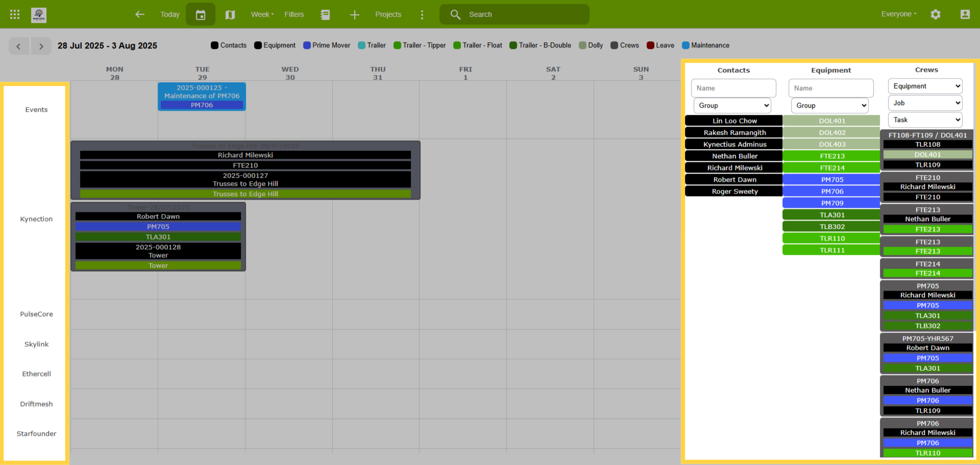Click the Maintenance legend color swatch
980x465 pixels.
click(x=686, y=45)
